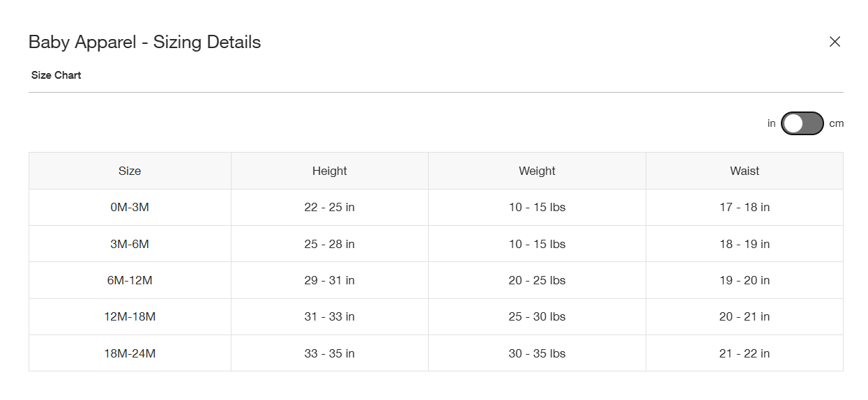Click the Baby Apparel - Sizing Details title
The image size is (868, 400).
click(x=145, y=42)
